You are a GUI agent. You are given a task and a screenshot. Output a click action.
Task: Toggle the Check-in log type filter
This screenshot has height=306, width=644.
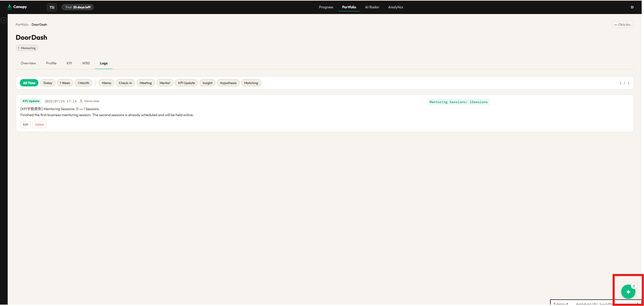click(x=125, y=83)
